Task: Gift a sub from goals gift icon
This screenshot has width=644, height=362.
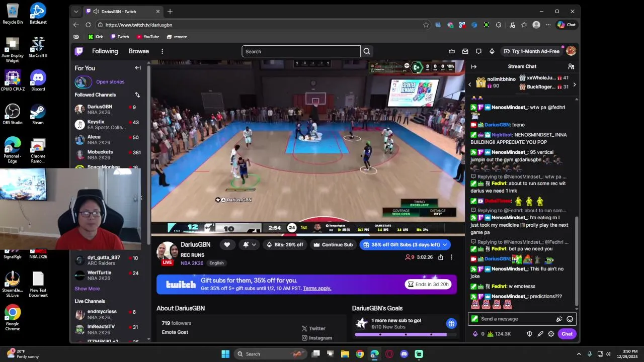Action: (x=451, y=323)
